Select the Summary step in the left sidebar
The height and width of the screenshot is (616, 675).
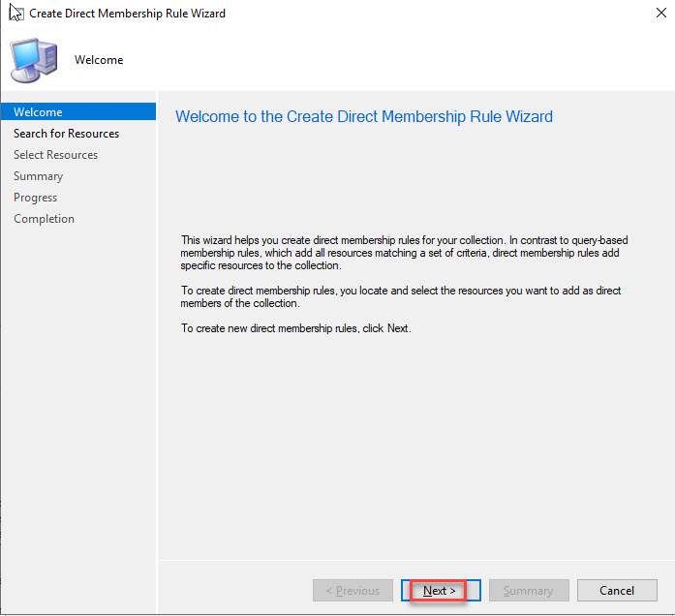click(38, 176)
